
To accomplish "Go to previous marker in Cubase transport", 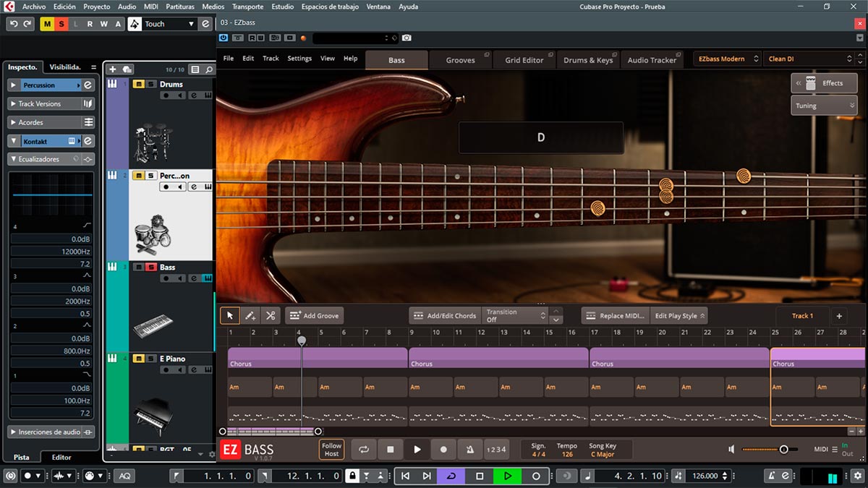I will pos(405,476).
